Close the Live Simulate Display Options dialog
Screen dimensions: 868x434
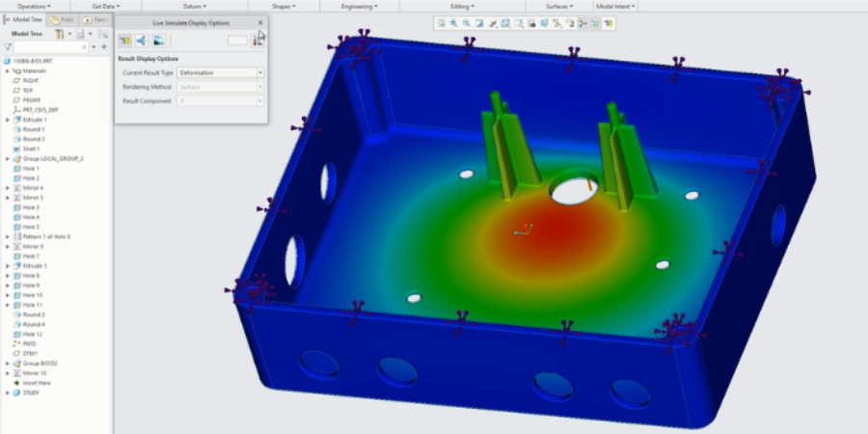(x=260, y=22)
